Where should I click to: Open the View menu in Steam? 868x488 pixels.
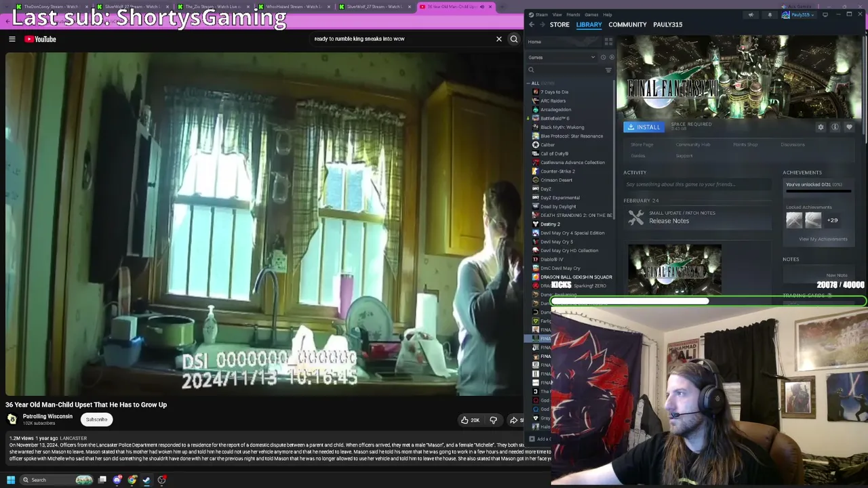click(x=557, y=14)
